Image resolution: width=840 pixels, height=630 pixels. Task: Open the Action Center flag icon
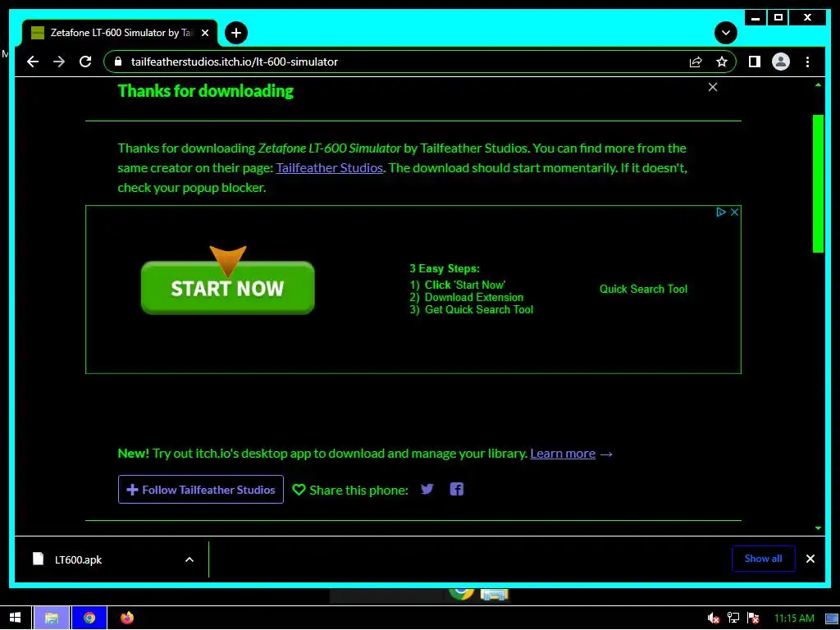pyautogui.click(x=753, y=619)
